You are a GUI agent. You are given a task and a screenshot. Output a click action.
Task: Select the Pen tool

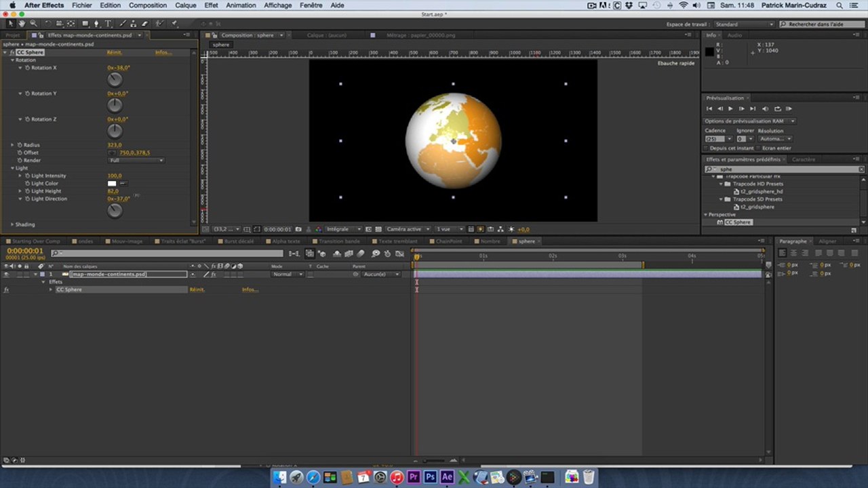tap(96, 24)
